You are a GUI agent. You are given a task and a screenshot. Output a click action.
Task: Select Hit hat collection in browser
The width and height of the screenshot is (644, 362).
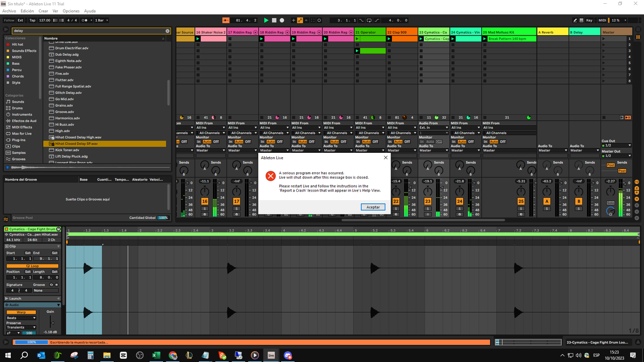[18, 45]
